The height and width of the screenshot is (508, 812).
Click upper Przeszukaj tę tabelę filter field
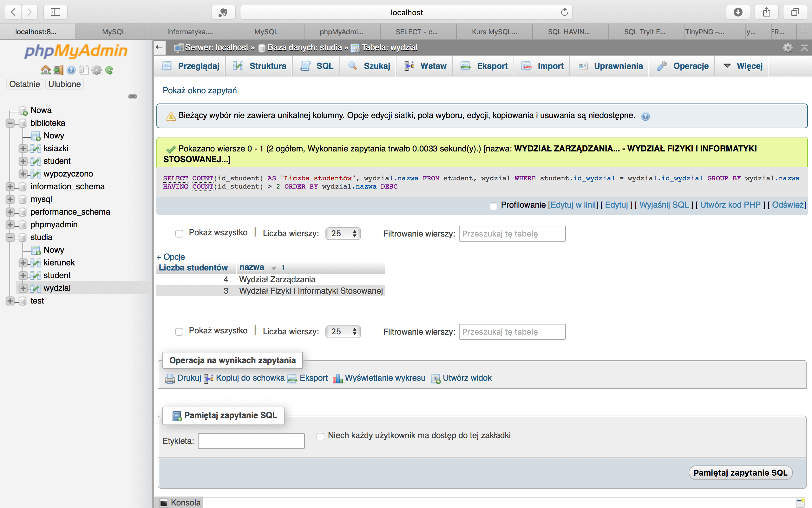512,233
